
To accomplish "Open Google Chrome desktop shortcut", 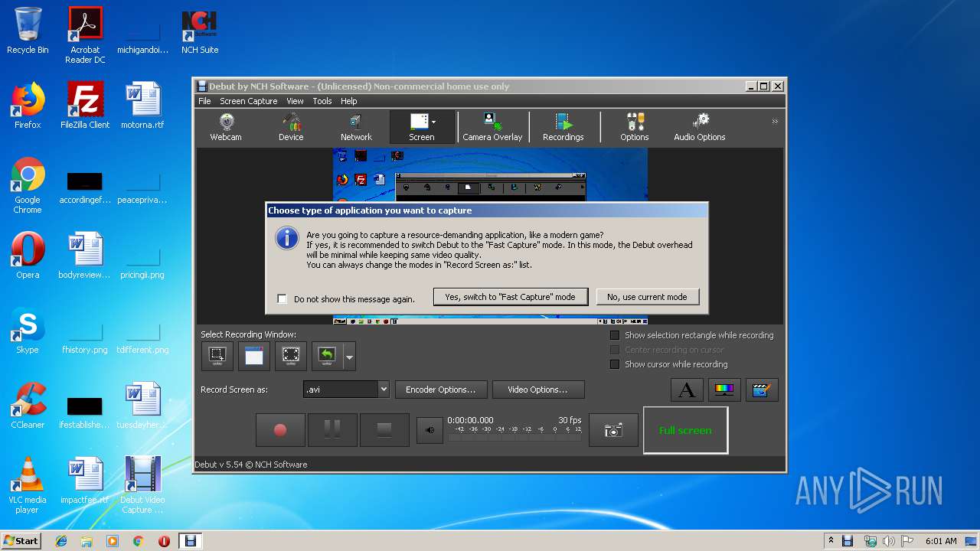I will tap(28, 185).
